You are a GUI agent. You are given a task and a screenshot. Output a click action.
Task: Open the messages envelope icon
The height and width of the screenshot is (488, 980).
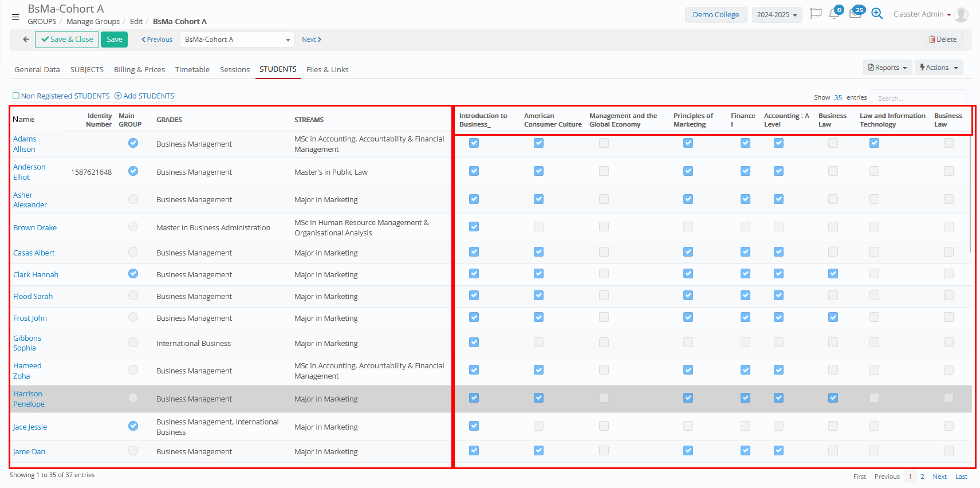[855, 14]
